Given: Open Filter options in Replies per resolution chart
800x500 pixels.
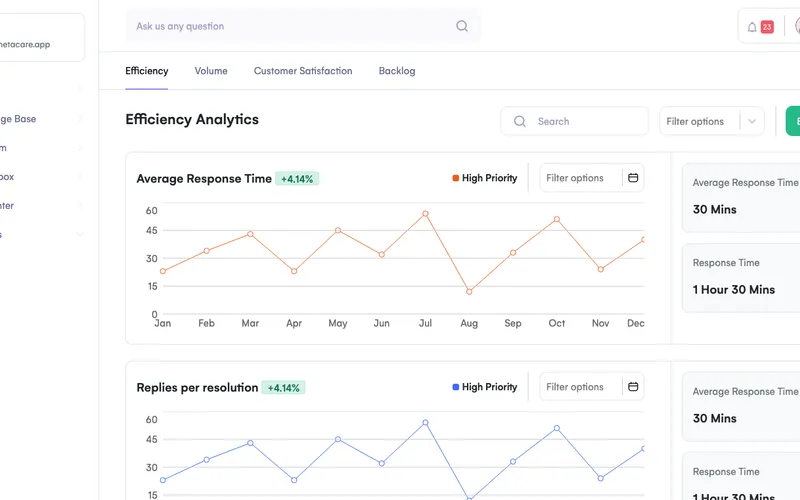Looking at the screenshot, I should point(591,387).
